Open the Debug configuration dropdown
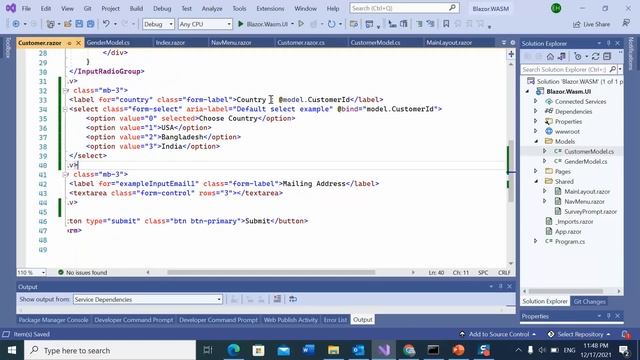Viewport: 640px width, 360px height. coord(158,24)
